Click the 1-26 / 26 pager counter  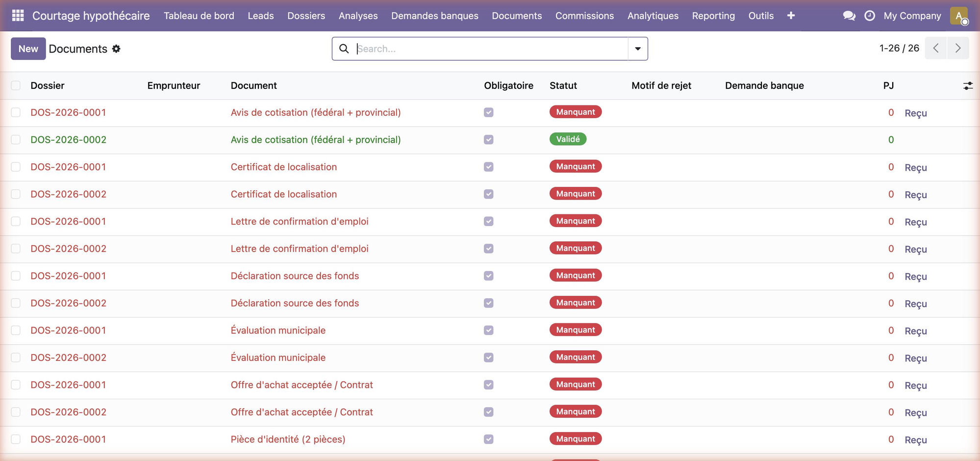[899, 48]
